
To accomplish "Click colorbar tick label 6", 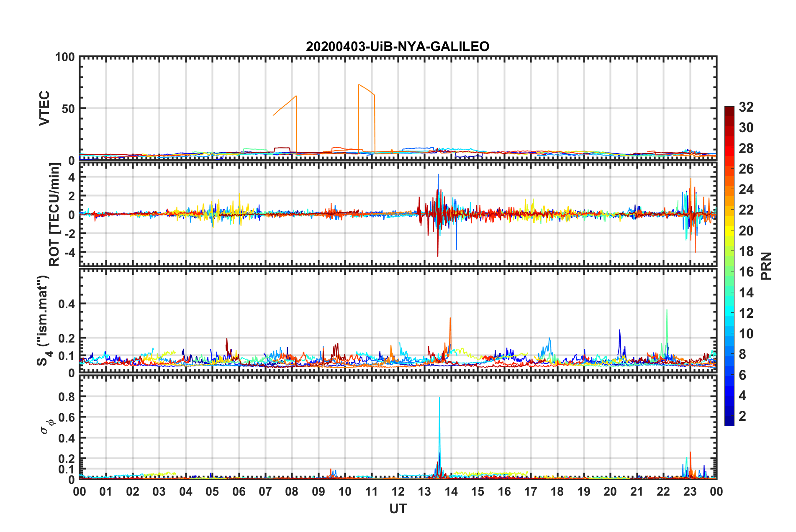I will point(742,375).
